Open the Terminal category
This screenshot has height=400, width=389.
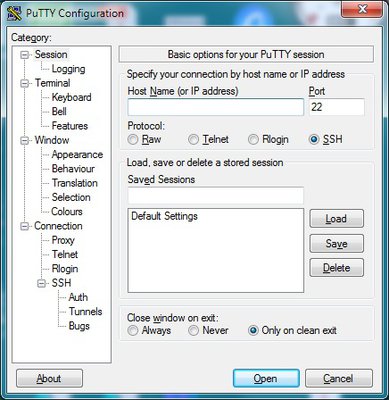point(52,83)
